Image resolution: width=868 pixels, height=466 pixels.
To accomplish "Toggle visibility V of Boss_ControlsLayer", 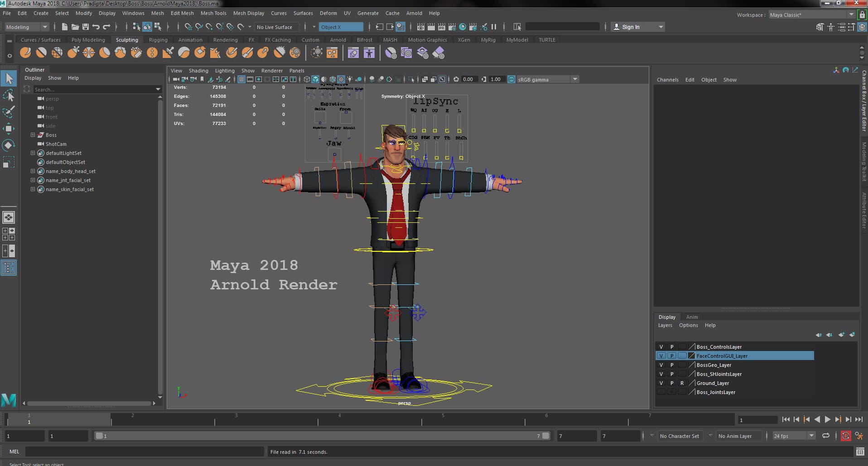I will tap(661, 347).
